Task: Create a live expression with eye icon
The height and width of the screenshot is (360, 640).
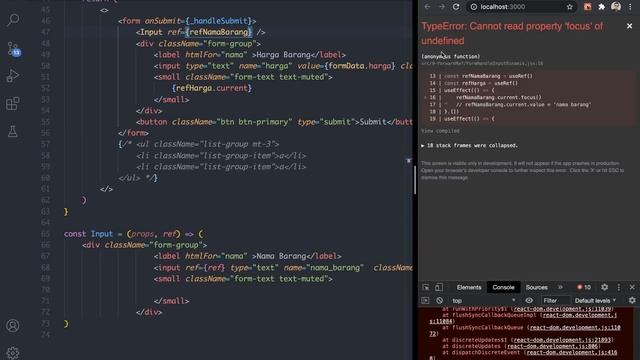Action: [x=529, y=300]
